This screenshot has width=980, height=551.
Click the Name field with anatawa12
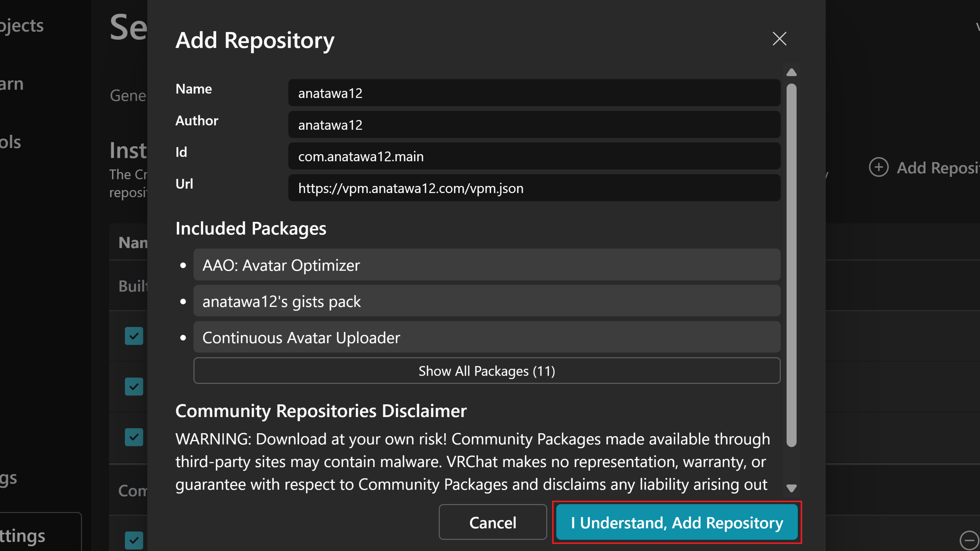(534, 93)
